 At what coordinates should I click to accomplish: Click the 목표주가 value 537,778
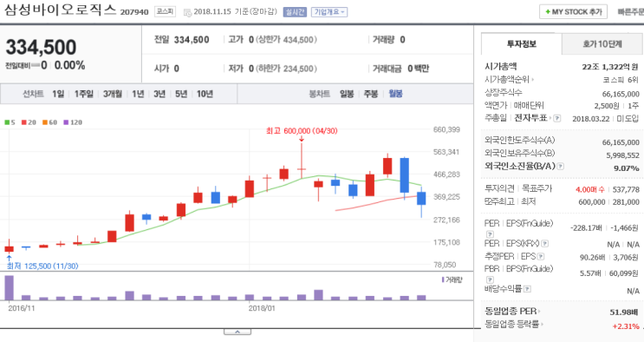click(626, 189)
